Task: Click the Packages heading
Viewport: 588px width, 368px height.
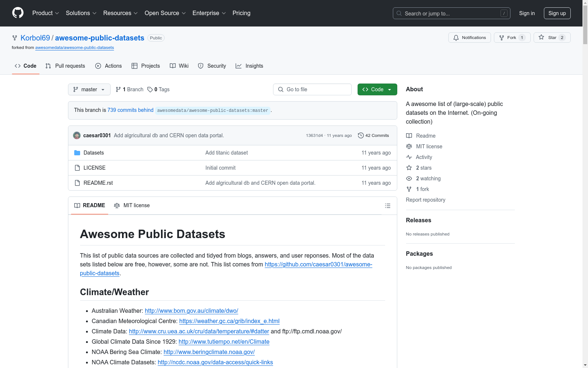Action: pyautogui.click(x=419, y=254)
